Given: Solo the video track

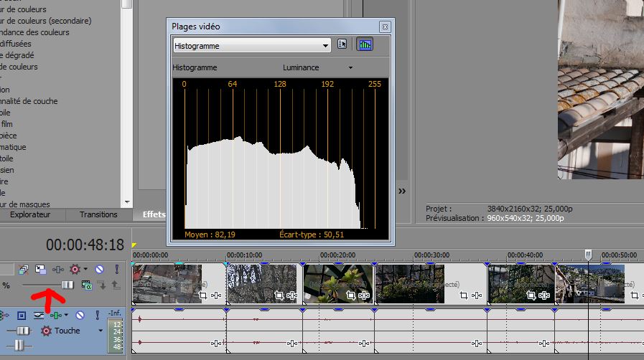Looking at the screenshot, I should (x=116, y=269).
